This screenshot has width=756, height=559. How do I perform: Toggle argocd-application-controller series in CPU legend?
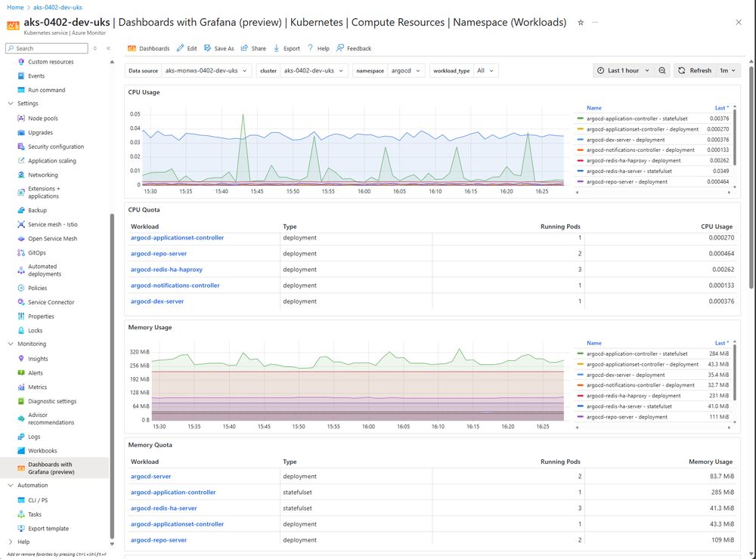coord(637,119)
